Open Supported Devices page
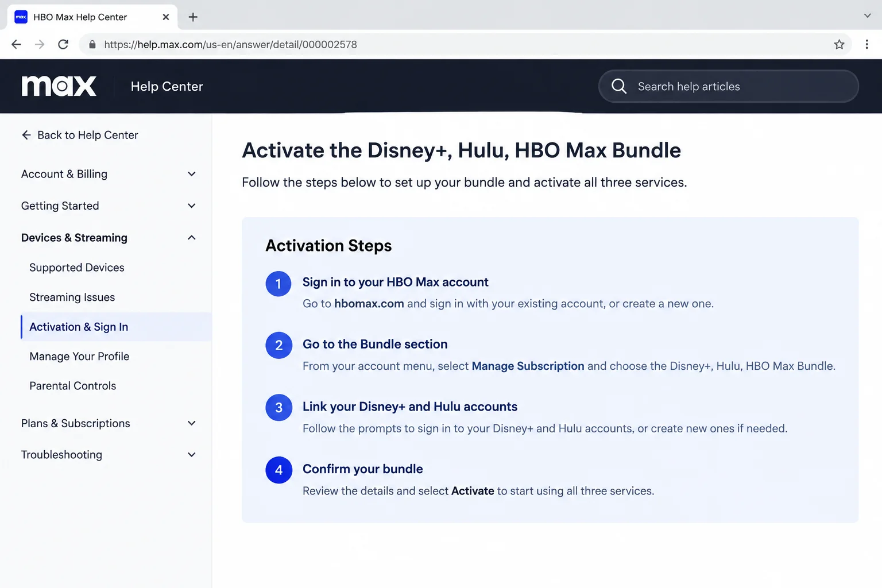Viewport: 882px width, 588px height. coord(77,268)
